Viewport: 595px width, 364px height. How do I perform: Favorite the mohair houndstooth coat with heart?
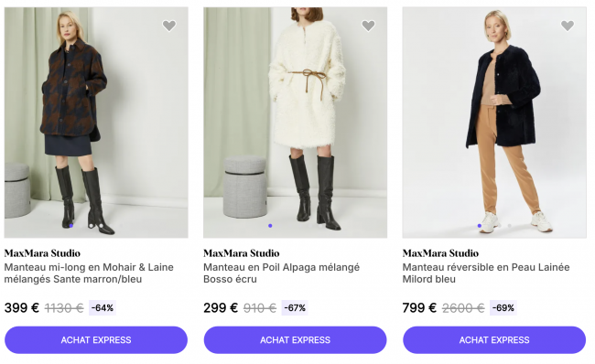point(169,26)
